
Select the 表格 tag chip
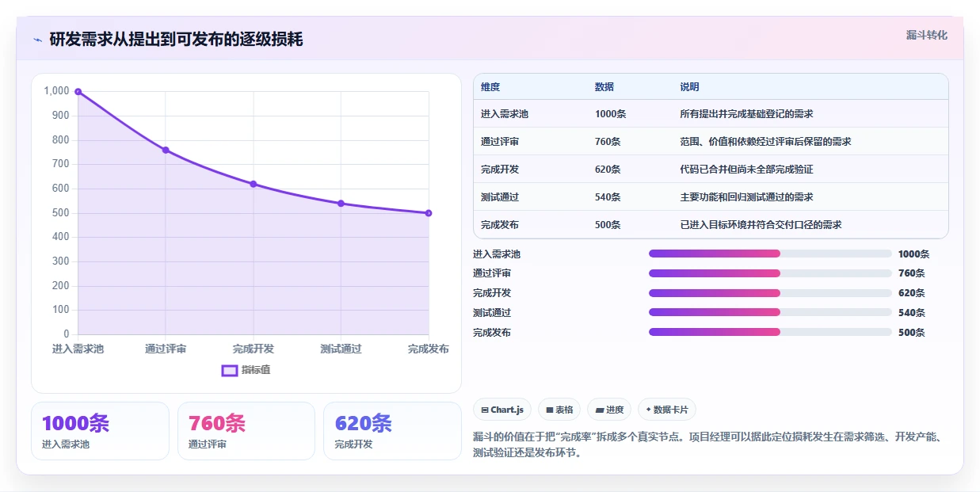pyautogui.click(x=559, y=410)
